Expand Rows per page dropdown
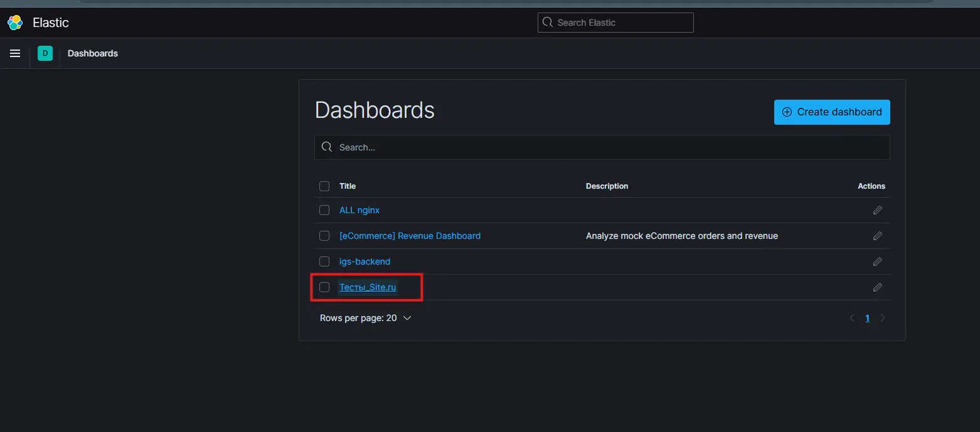The height and width of the screenshot is (432, 980). pos(365,318)
